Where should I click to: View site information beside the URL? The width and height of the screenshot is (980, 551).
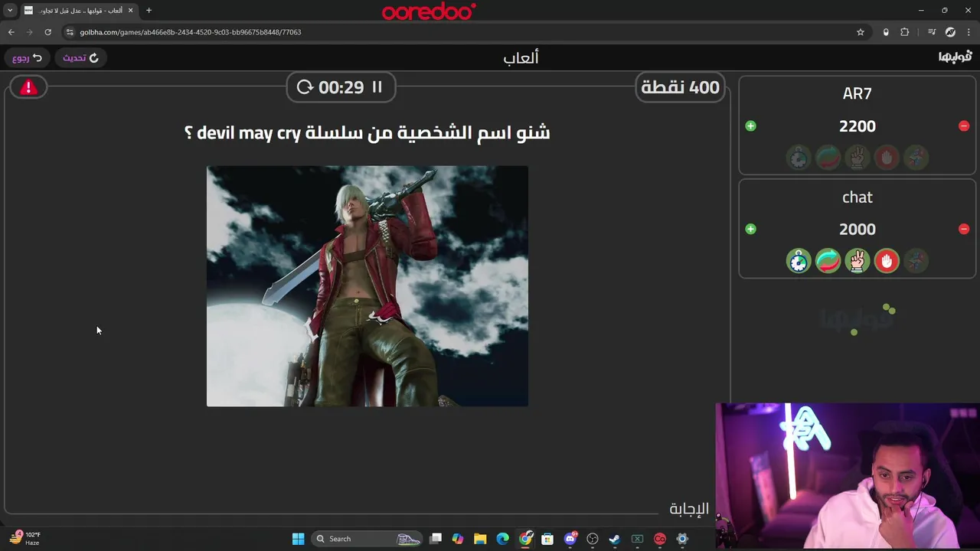[70, 32]
